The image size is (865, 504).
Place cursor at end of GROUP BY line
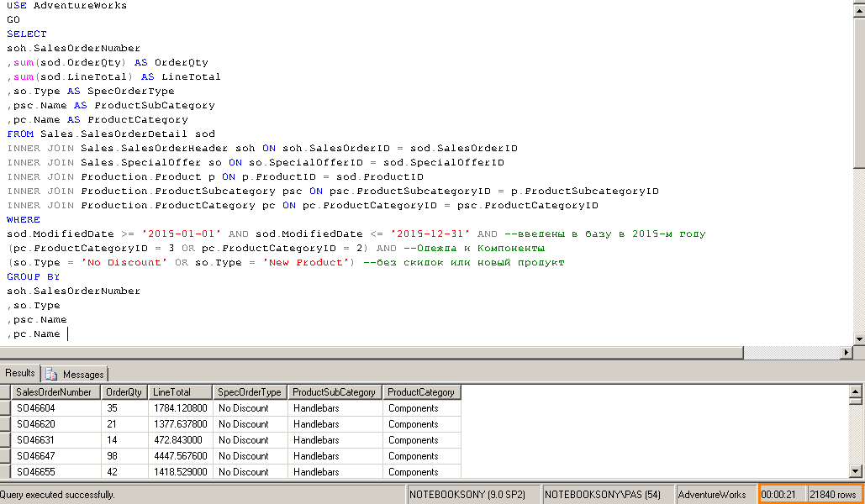[61, 276]
